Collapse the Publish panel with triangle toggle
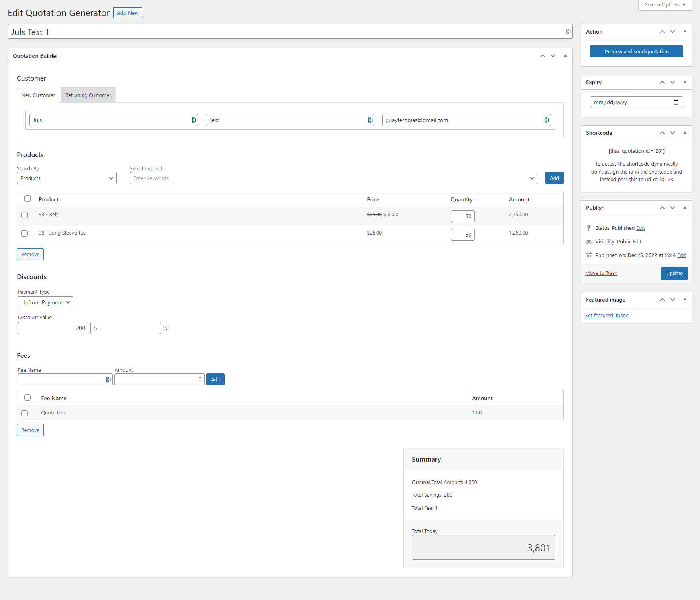700x600 pixels. point(685,208)
